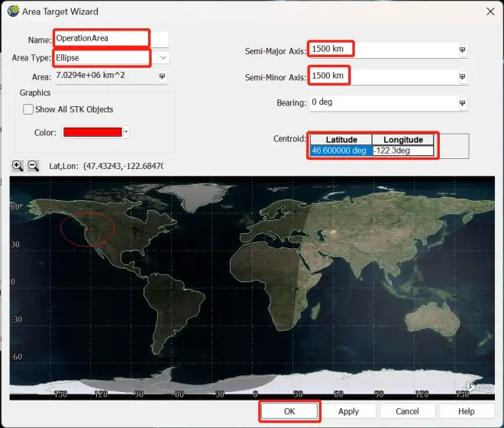Open units icon beside Area field
This screenshot has height=428, width=504.
162,76
